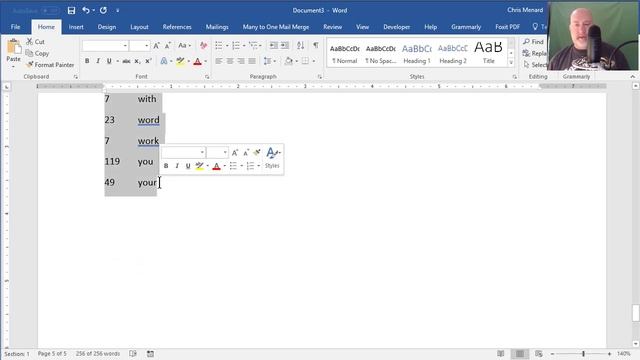Activate Format Painter

(x=50, y=64)
